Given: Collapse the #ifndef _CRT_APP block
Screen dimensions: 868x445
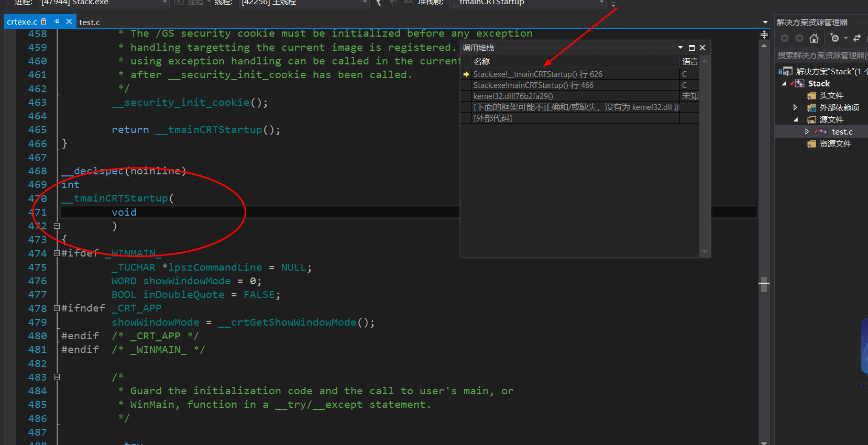Looking at the screenshot, I should pos(57,308).
